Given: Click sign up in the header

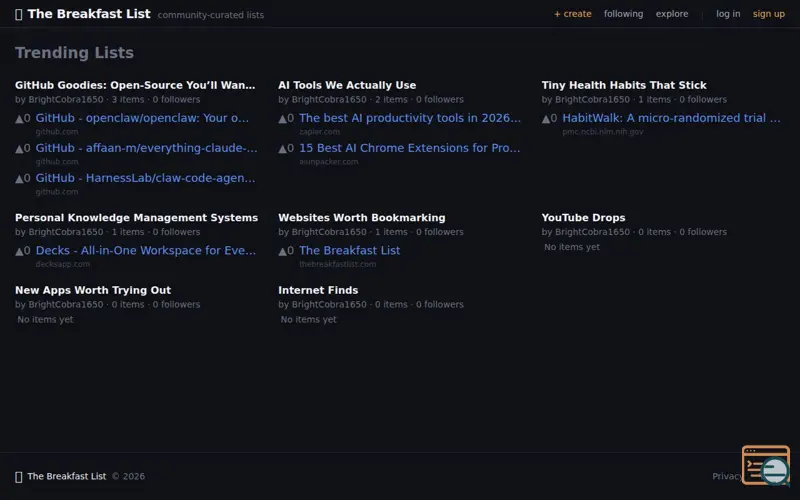Looking at the screenshot, I should tap(769, 14).
